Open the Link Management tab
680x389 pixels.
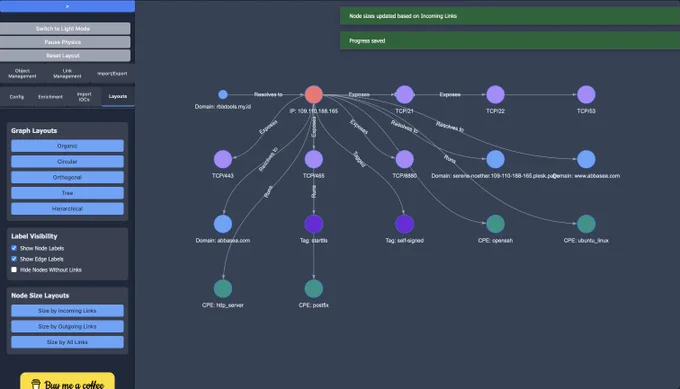pyautogui.click(x=67, y=73)
